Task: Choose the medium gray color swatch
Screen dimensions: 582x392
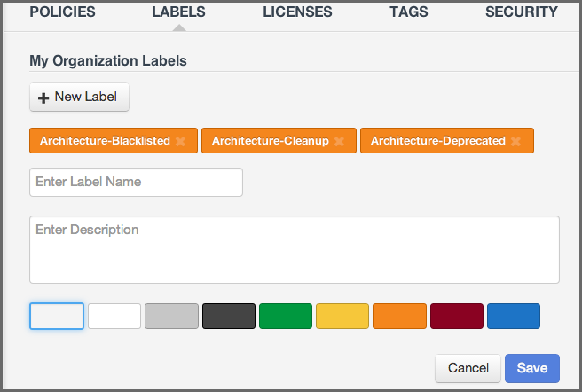Action: pyautogui.click(x=171, y=316)
